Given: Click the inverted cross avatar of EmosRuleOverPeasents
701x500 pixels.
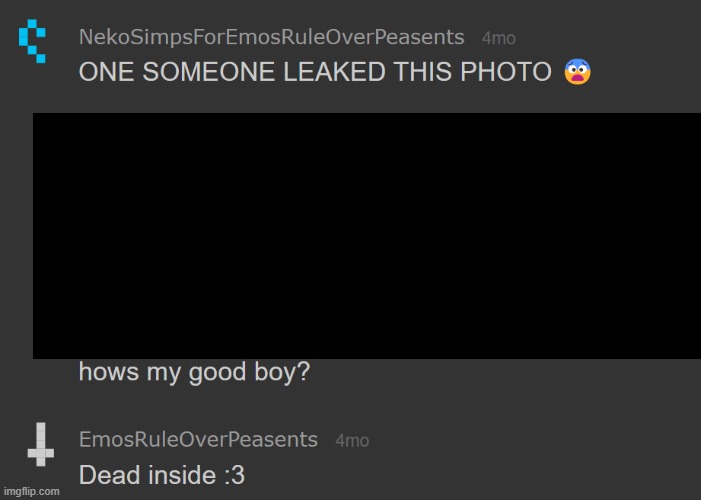Looking at the screenshot, I should (x=41, y=444).
